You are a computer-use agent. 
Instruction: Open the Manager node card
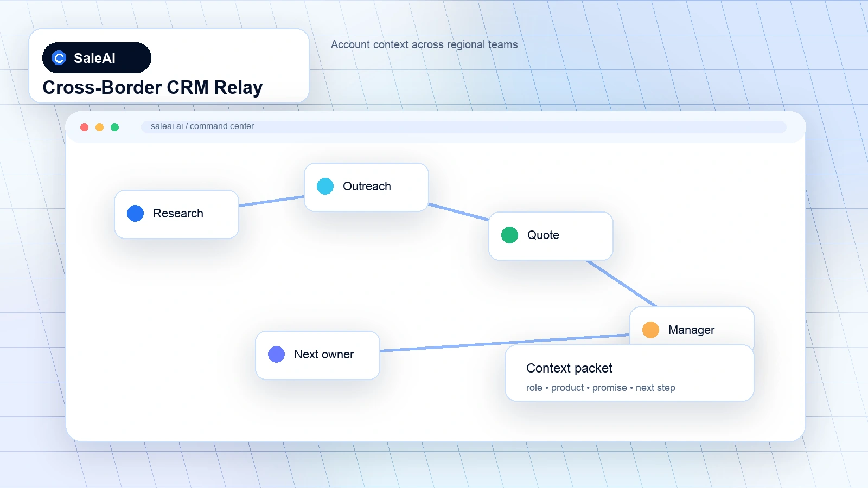(x=692, y=326)
